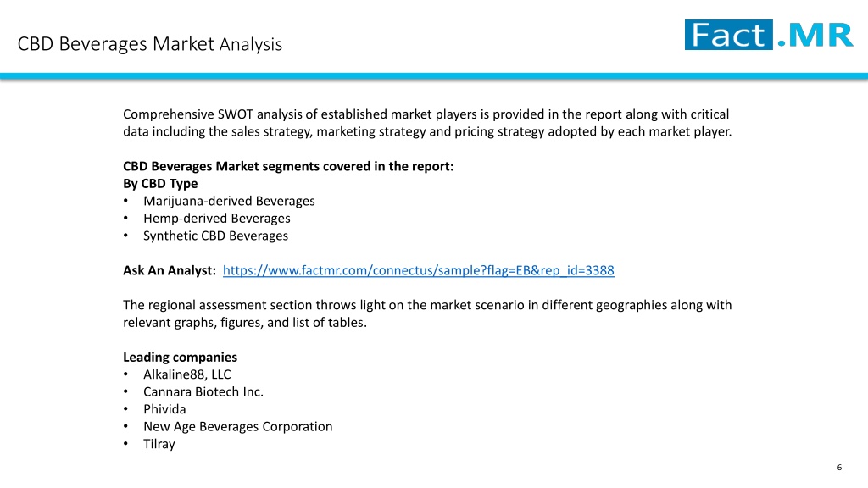
Task: Click the .MR part of the logo
Action: point(815,36)
